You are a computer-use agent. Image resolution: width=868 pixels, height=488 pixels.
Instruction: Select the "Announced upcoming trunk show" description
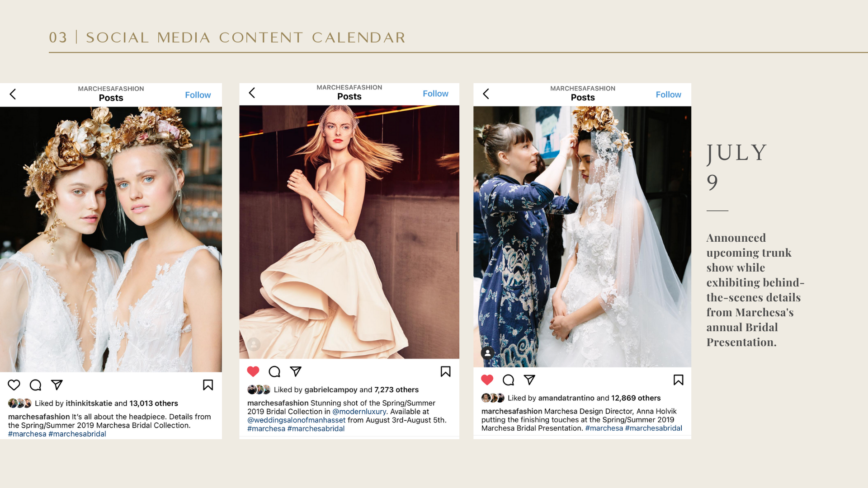(x=755, y=290)
